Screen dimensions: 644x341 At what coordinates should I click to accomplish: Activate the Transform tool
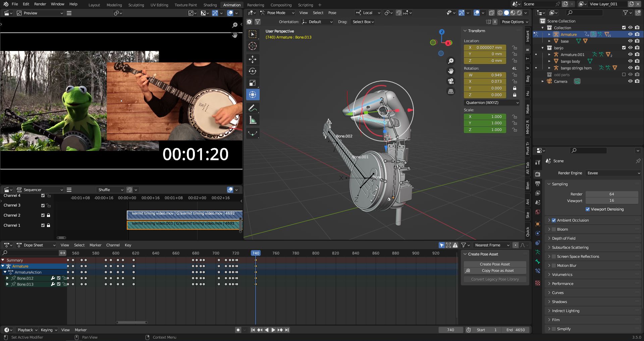(253, 95)
